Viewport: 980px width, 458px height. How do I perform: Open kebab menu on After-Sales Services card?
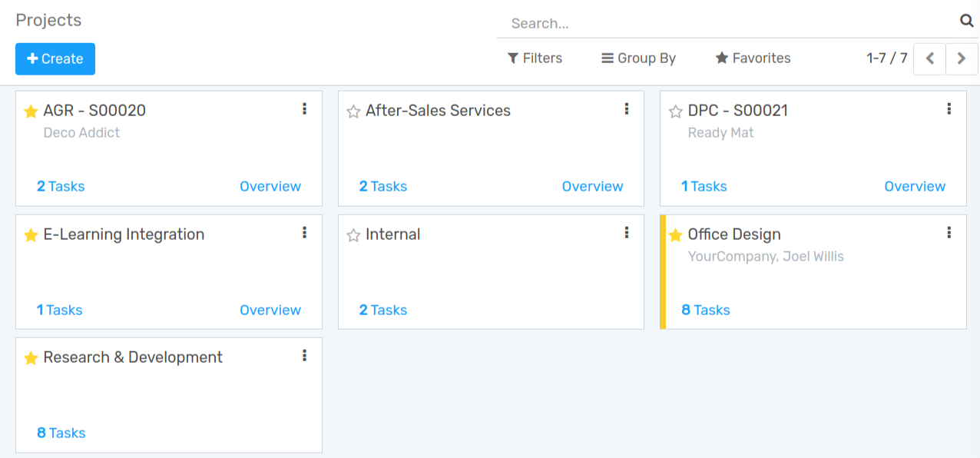627,109
